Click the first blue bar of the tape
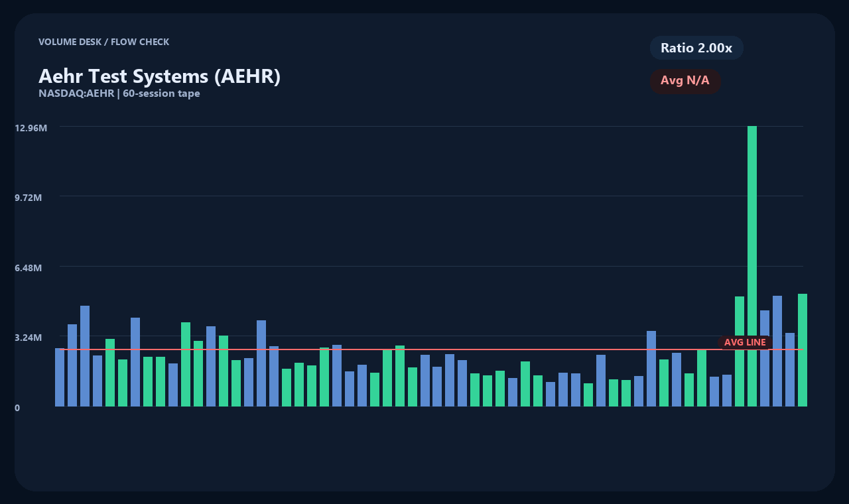The image size is (849, 504). point(60,377)
